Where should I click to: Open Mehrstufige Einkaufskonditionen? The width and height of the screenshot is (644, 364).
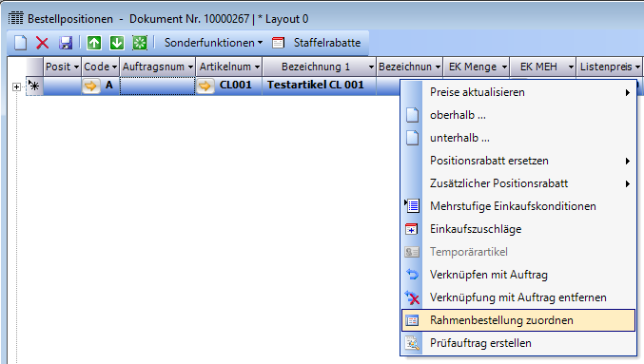coord(518,206)
